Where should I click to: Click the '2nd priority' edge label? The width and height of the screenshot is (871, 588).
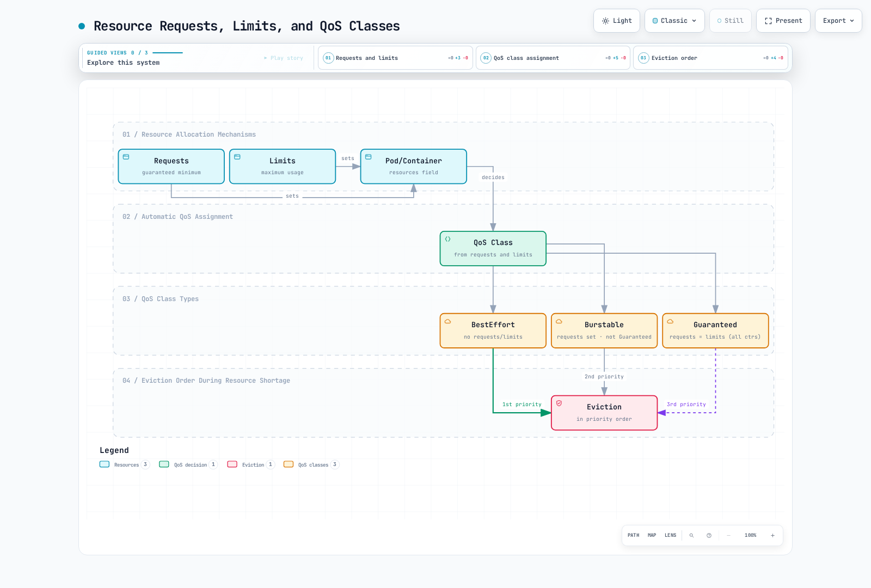[604, 377]
